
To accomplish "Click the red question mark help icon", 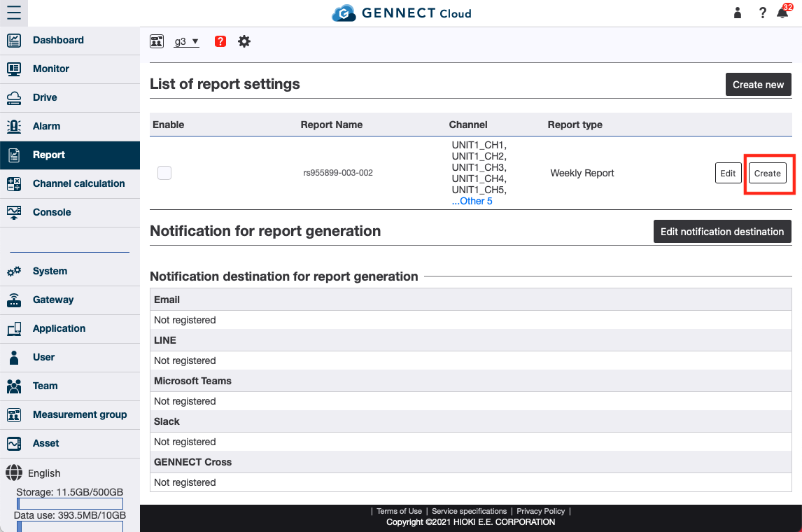I will click(x=220, y=41).
